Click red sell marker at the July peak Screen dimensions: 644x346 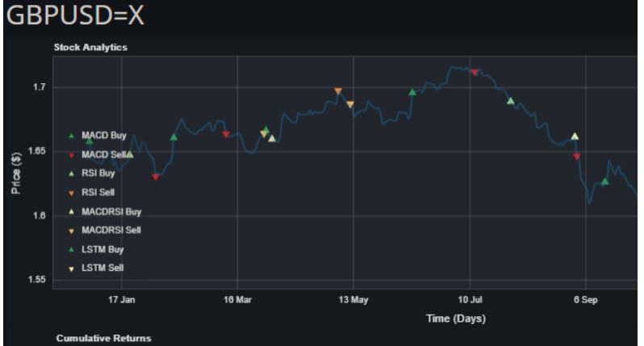[475, 73]
